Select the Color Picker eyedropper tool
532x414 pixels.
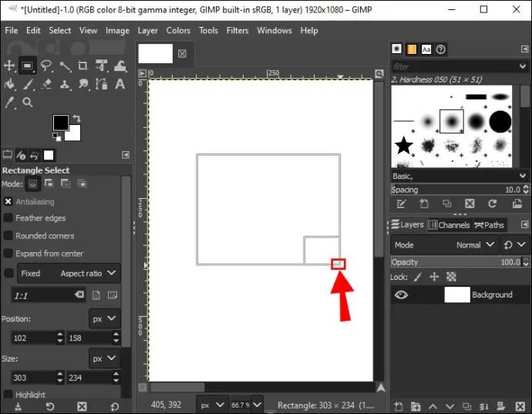10,102
